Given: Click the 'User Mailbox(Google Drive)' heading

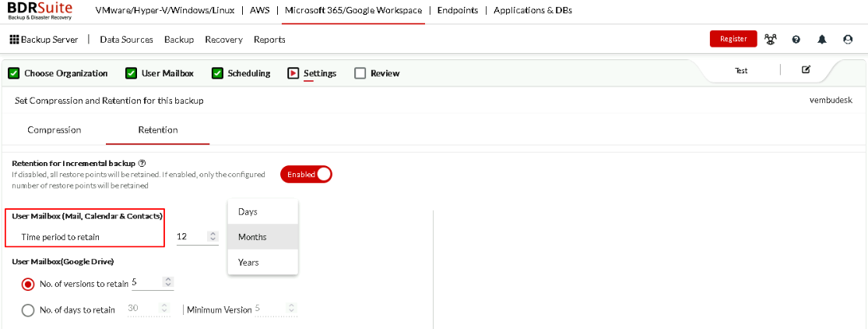Looking at the screenshot, I should pos(63,261).
